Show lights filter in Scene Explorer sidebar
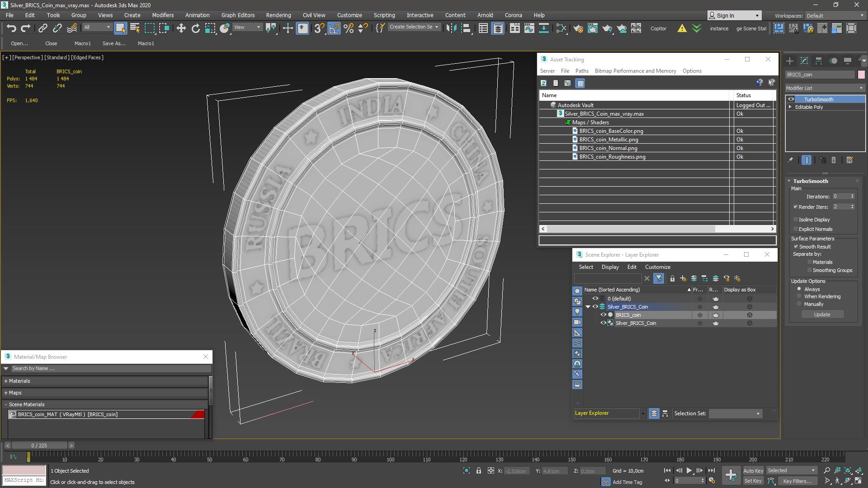The width and height of the screenshot is (868, 488). click(577, 312)
